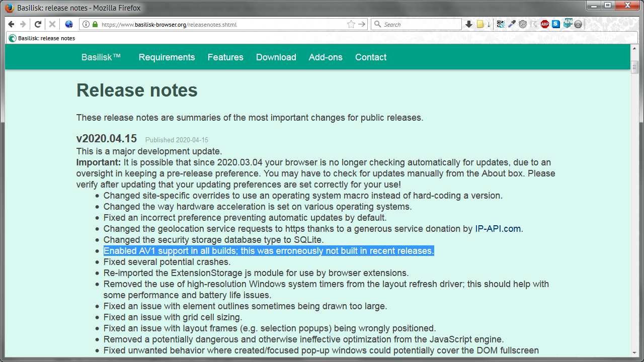The image size is (644, 362).
Task: Follow the IP-API.com hyperlink
Action: (498, 229)
